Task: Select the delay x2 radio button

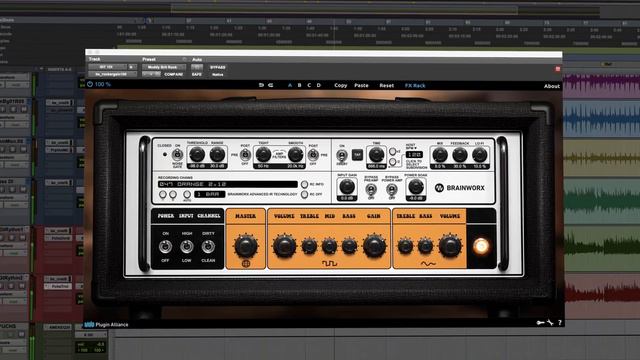Action: [393, 151]
